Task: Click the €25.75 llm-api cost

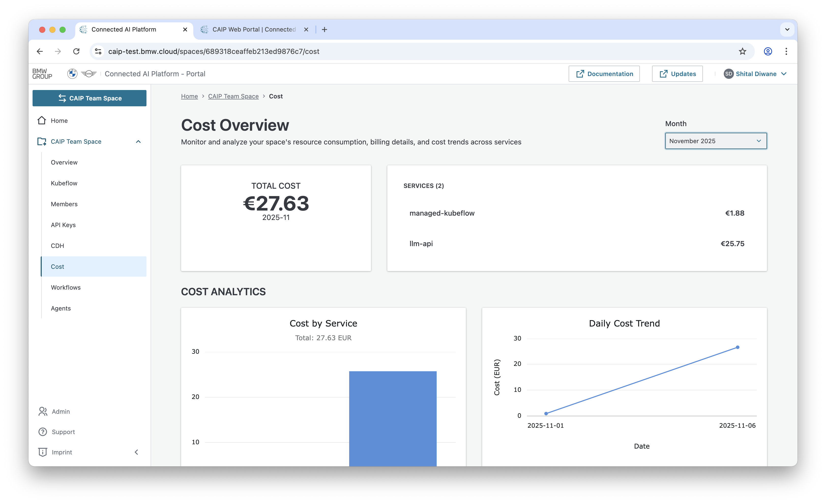Action: 732,244
